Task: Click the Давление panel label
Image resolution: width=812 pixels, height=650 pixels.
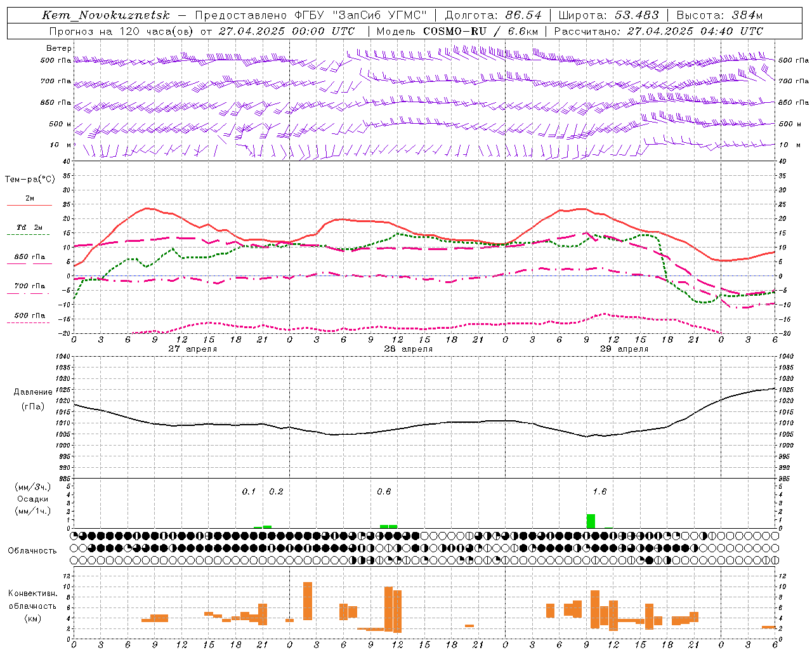Action: (32, 392)
